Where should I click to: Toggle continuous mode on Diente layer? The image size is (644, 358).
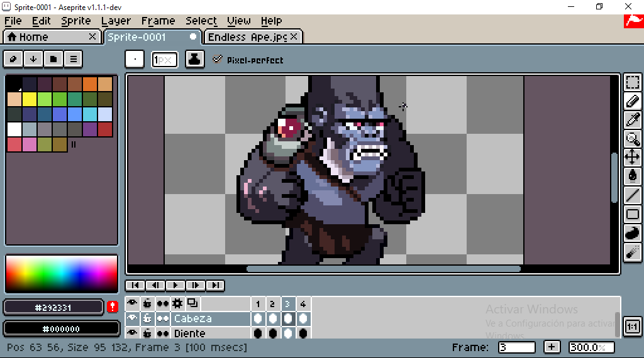tap(163, 334)
